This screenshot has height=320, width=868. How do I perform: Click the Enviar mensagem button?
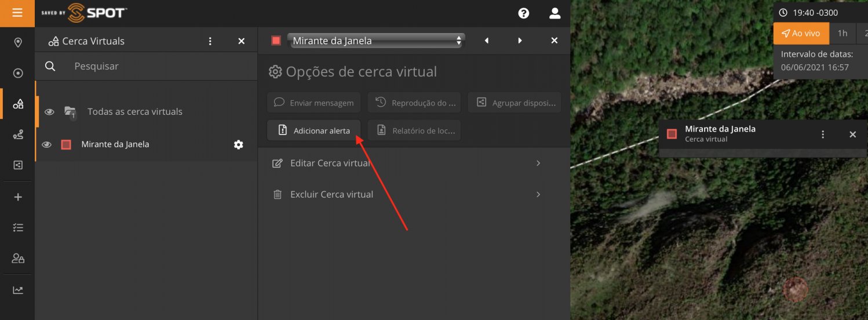[x=313, y=103]
